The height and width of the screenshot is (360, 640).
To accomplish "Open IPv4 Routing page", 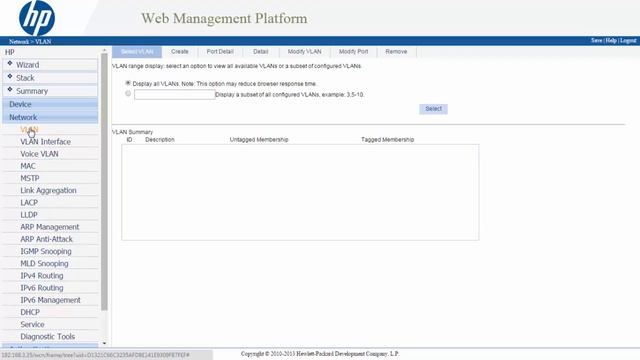I will pos(42,276).
